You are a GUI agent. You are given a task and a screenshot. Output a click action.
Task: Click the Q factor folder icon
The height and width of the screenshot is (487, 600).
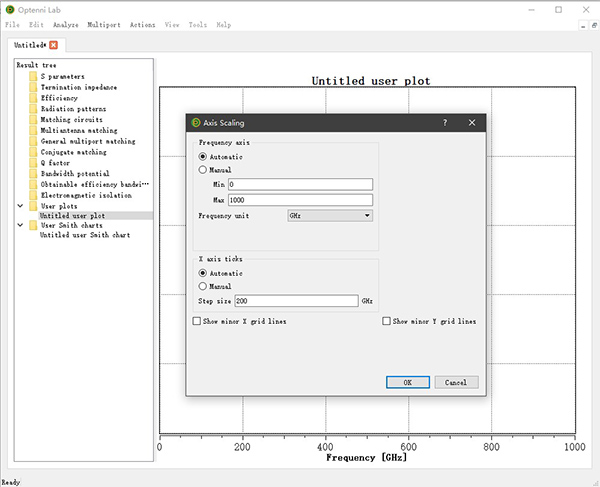click(x=33, y=163)
